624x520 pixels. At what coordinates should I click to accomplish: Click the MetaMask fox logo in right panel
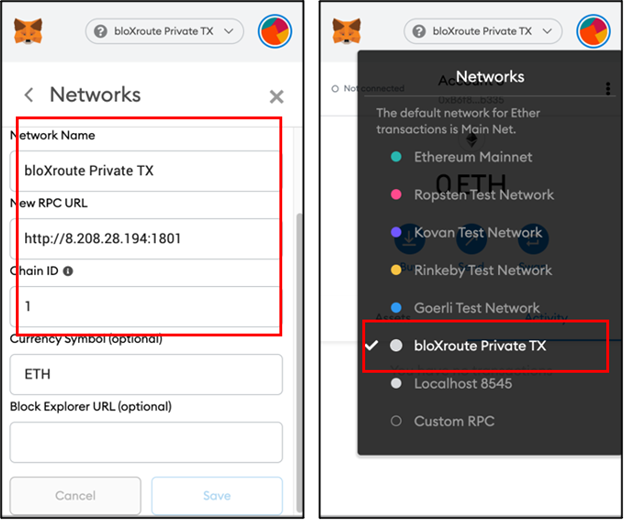(x=347, y=31)
